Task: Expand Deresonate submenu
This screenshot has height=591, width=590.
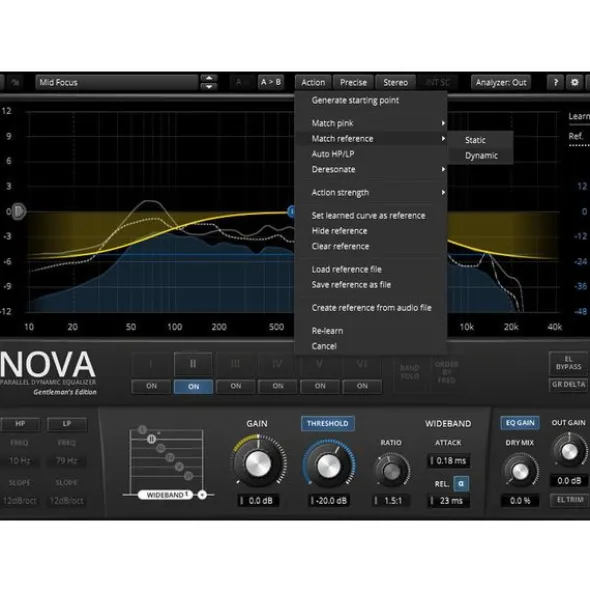Action: pyautogui.click(x=371, y=169)
